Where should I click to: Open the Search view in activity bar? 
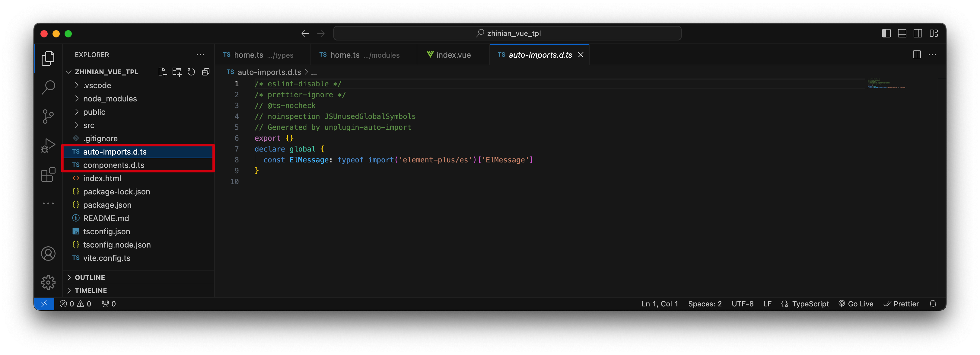pyautogui.click(x=48, y=87)
